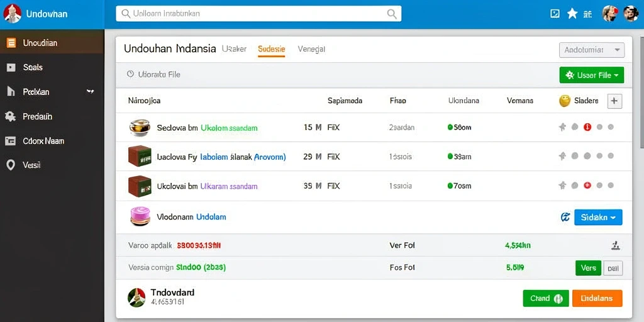Click the Predaun gear icon in sidebar

coord(10,116)
